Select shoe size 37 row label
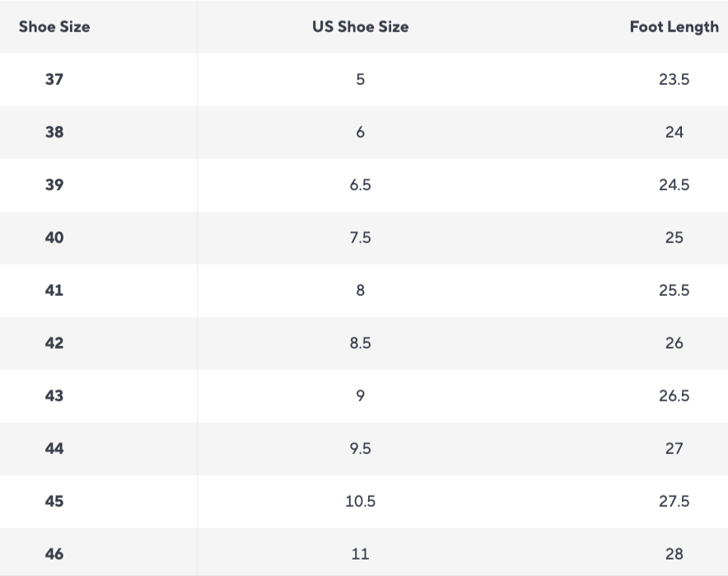Image resolution: width=728 pixels, height=576 pixels. [x=54, y=79]
